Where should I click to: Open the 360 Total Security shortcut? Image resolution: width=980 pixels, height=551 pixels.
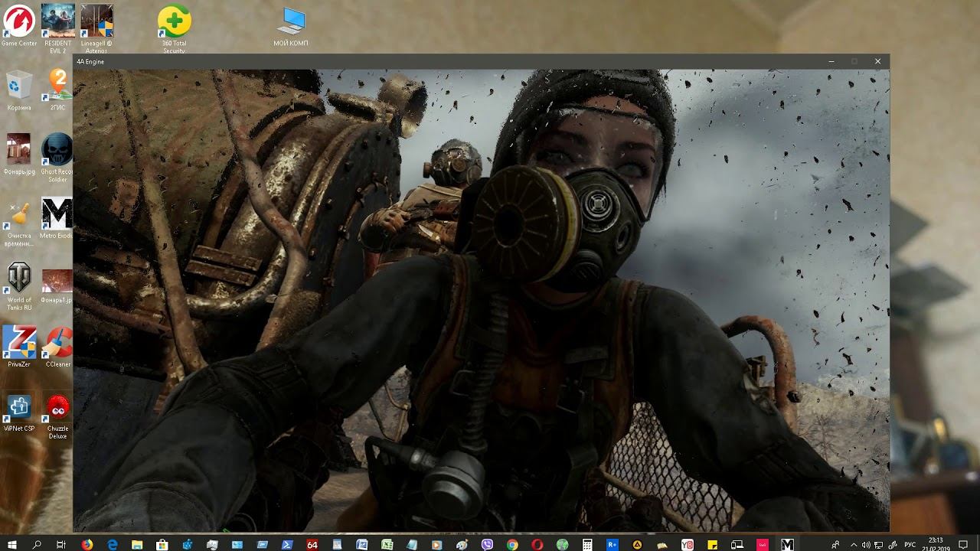coord(175,28)
